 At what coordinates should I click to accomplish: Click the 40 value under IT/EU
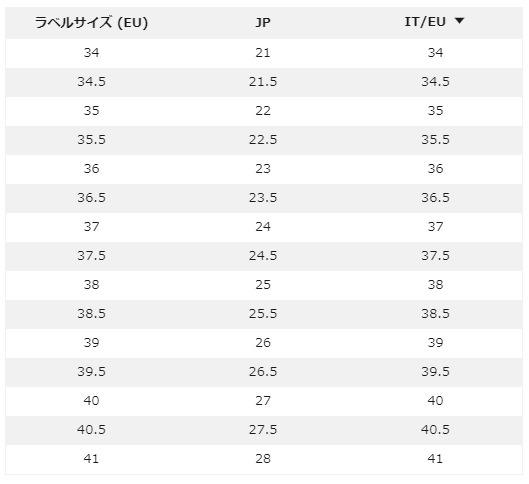coord(435,401)
